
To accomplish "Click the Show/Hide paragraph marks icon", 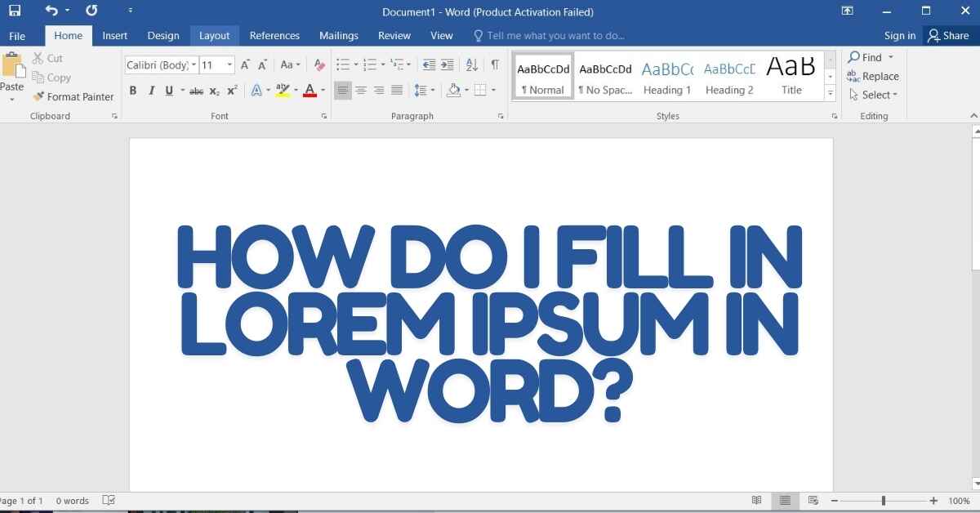I will click(x=495, y=65).
